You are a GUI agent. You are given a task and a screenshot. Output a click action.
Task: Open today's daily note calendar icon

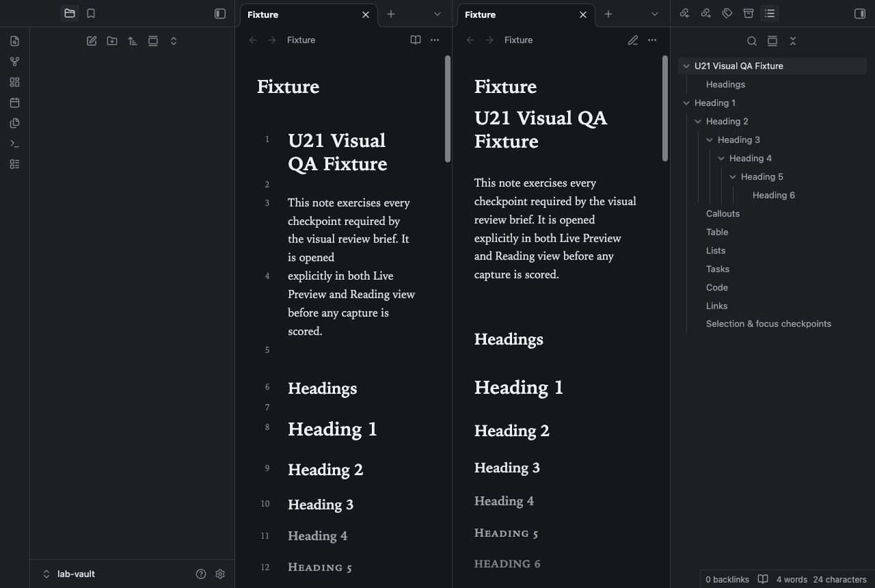point(15,103)
